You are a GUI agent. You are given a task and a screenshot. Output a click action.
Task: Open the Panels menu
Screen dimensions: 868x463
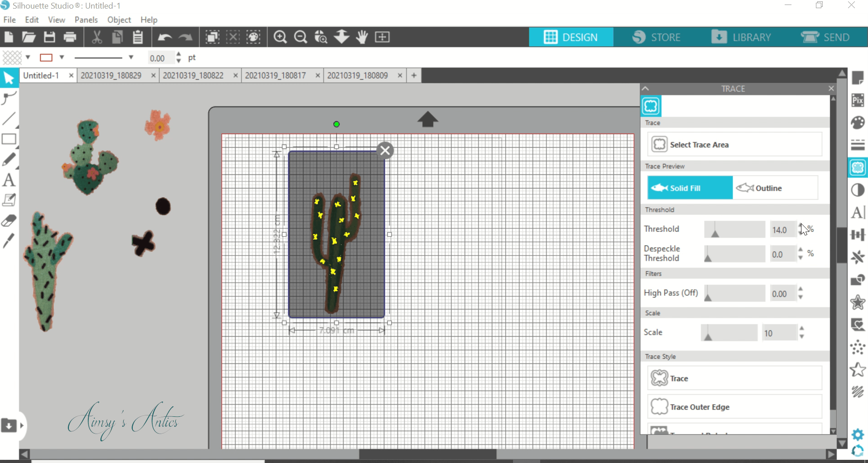tap(86, 20)
